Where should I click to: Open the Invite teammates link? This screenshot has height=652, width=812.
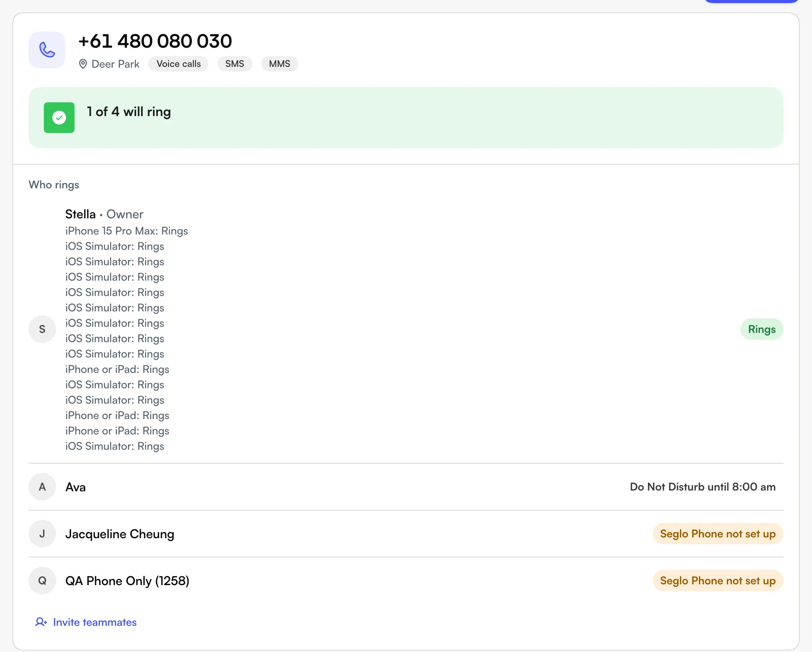pos(86,622)
